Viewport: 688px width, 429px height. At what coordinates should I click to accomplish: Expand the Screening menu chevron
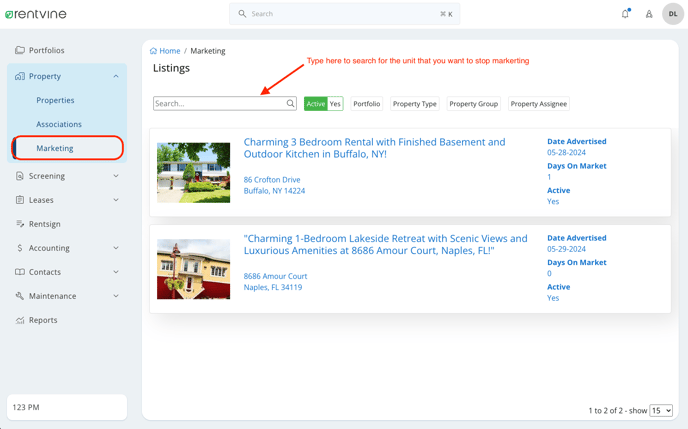116,176
